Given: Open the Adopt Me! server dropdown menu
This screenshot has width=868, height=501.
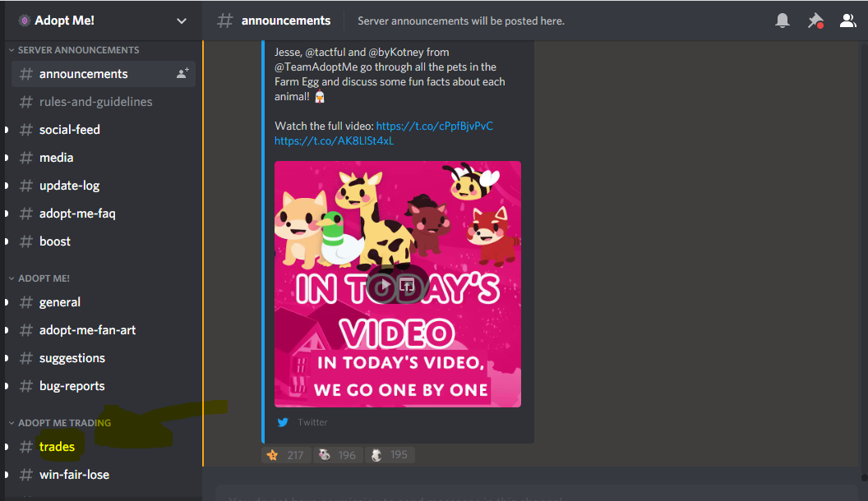Looking at the screenshot, I should (181, 21).
